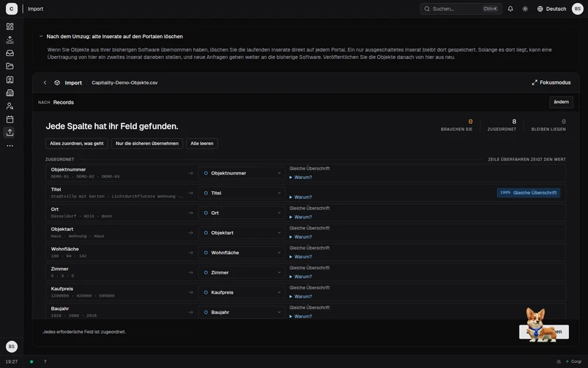Click the 'Bleiben liegen' counter
Viewport: 588px width, 368px height.
548,125
